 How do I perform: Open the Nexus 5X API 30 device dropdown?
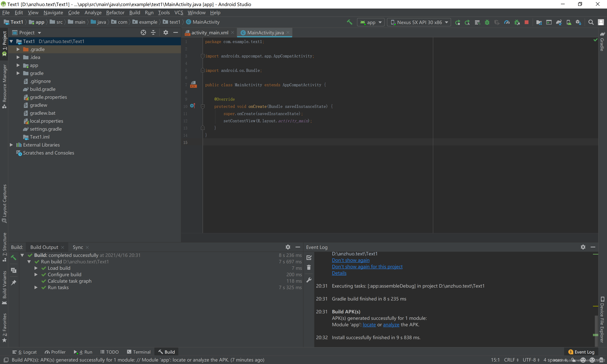[419, 22]
